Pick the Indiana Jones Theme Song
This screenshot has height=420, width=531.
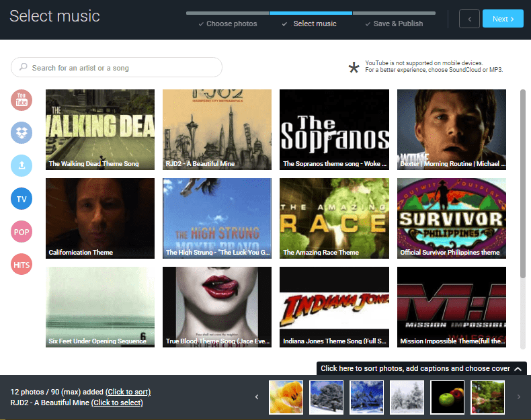(x=334, y=307)
